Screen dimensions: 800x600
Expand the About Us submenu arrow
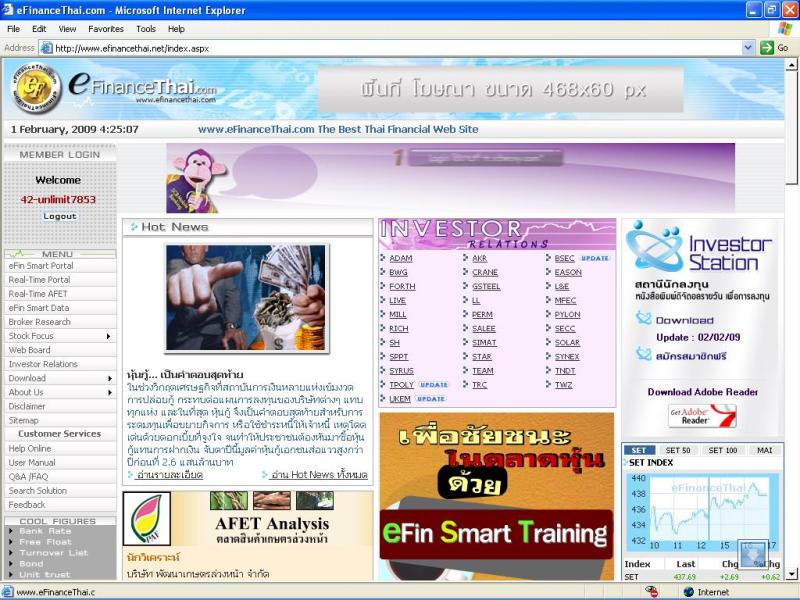(110, 392)
